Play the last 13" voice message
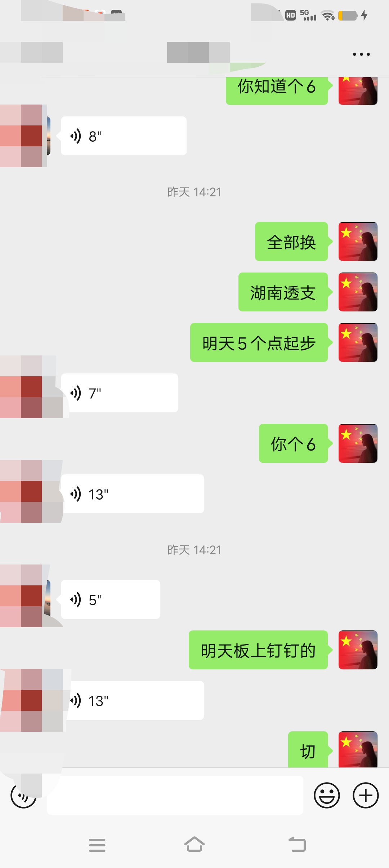Screen dimensions: 389x868 tap(133, 700)
